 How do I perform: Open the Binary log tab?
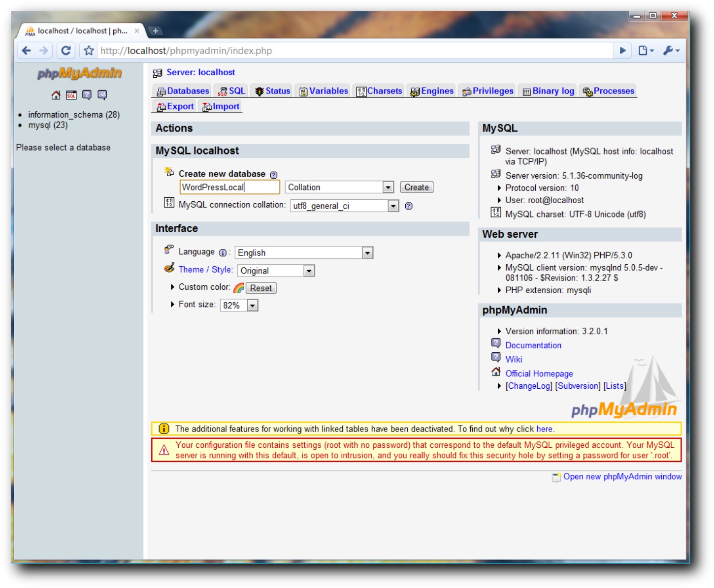(x=548, y=91)
